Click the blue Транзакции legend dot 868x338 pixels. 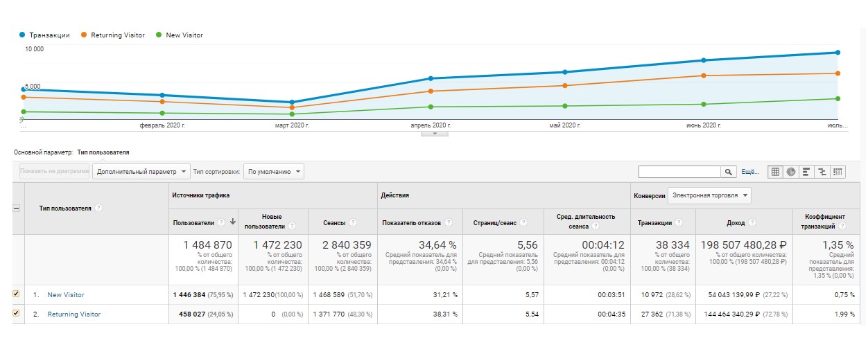click(x=23, y=35)
